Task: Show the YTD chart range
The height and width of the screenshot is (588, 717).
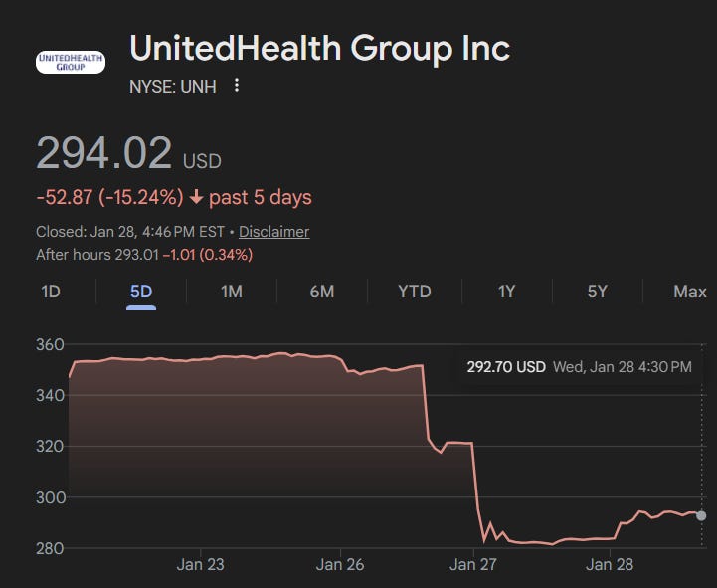Action: (x=414, y=292)
